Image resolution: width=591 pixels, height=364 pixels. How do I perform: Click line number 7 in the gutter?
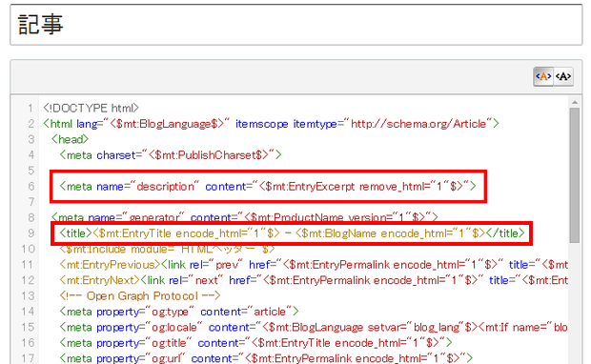(x=31, y=202)
